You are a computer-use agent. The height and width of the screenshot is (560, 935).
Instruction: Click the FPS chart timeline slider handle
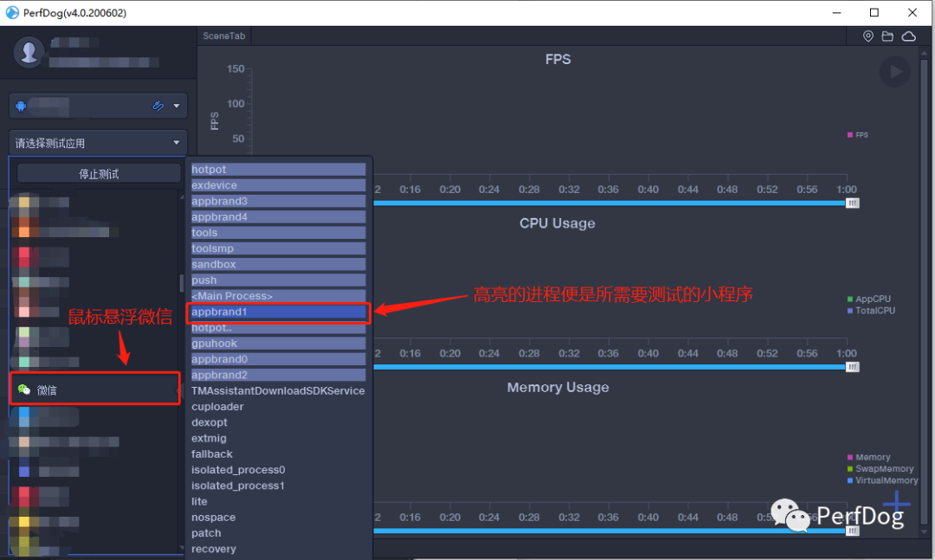[x=853, y=203]
